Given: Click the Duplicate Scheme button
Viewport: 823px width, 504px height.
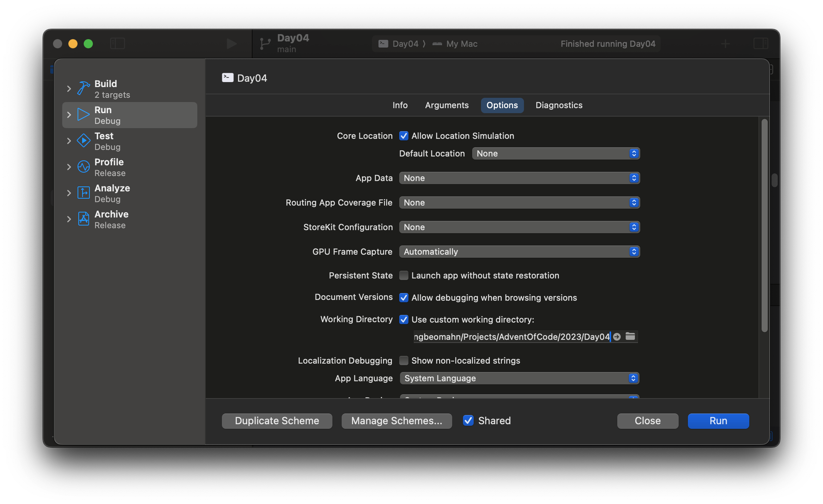Looking at the screenshot, I should 277,421.
